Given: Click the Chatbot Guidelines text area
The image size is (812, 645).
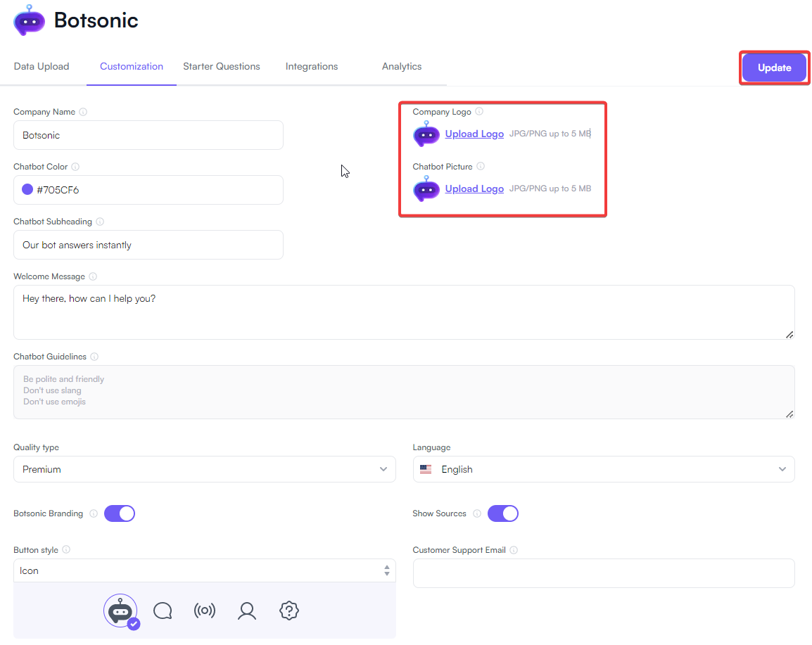Looking at the screenshot, I should tap(404, 392).
